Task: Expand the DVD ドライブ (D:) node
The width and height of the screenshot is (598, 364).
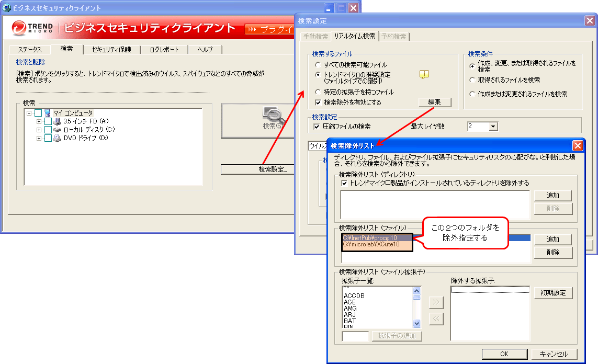Action: click(39, 139)
